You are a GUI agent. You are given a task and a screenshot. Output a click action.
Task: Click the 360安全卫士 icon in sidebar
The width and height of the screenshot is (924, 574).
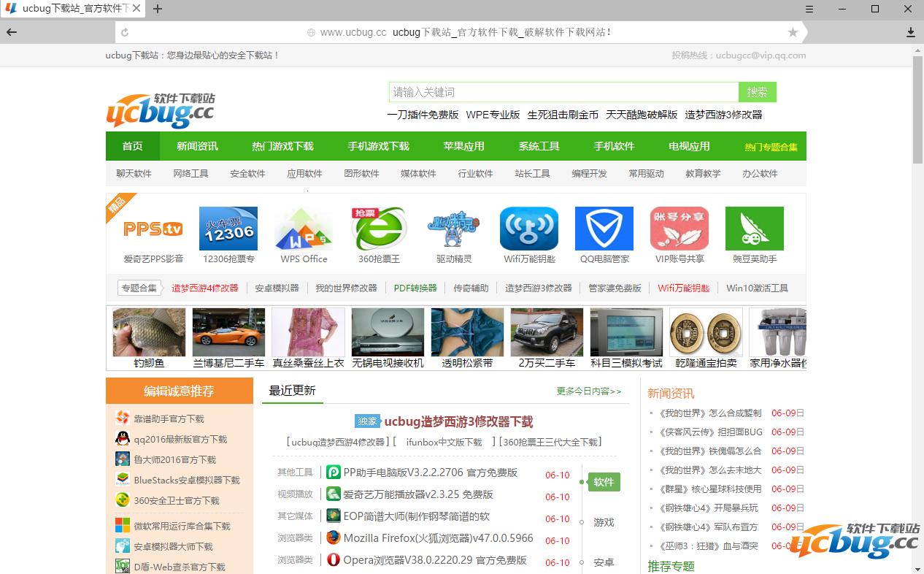(x=122, y=502)
